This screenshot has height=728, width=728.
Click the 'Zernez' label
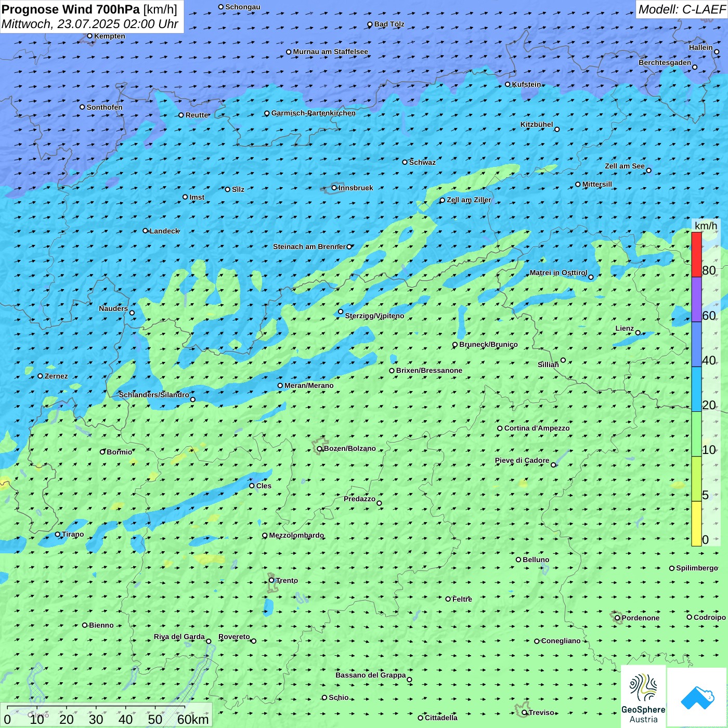pyautogui.click(x=56, y=376)
